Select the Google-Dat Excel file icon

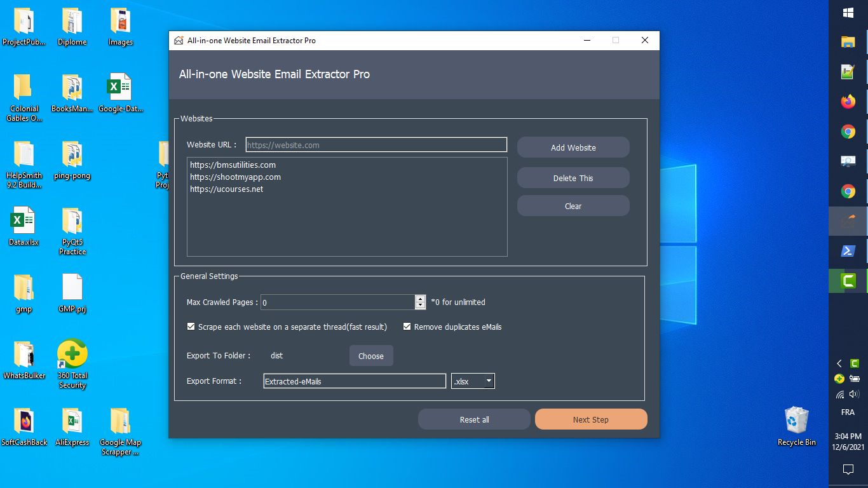tap(120, 93)
